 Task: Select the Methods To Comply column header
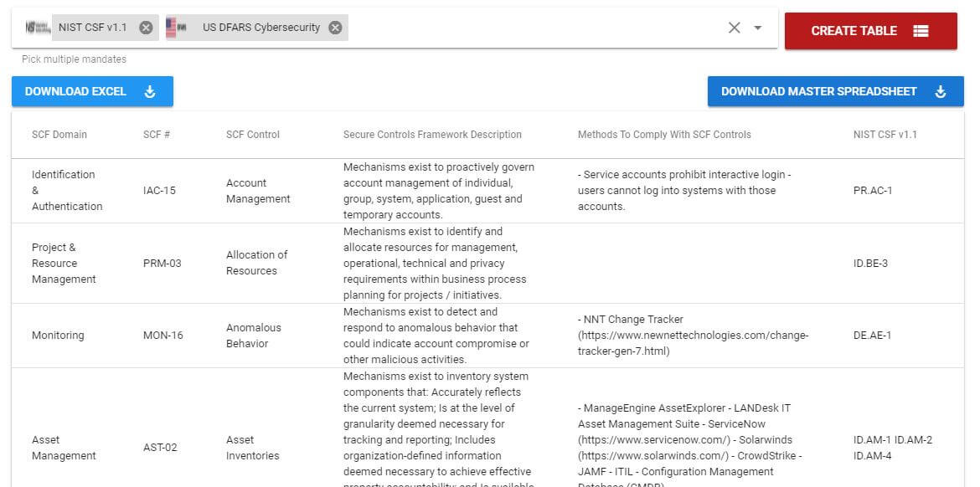point(664,135)
